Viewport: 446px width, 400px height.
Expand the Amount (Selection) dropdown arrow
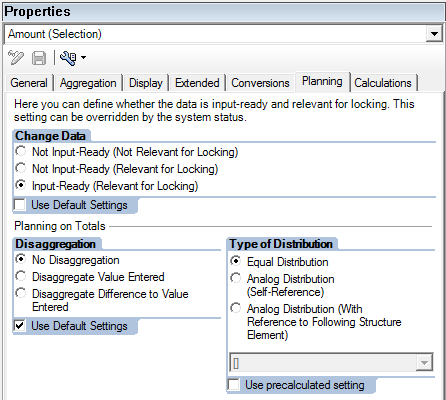click(434, 34)
